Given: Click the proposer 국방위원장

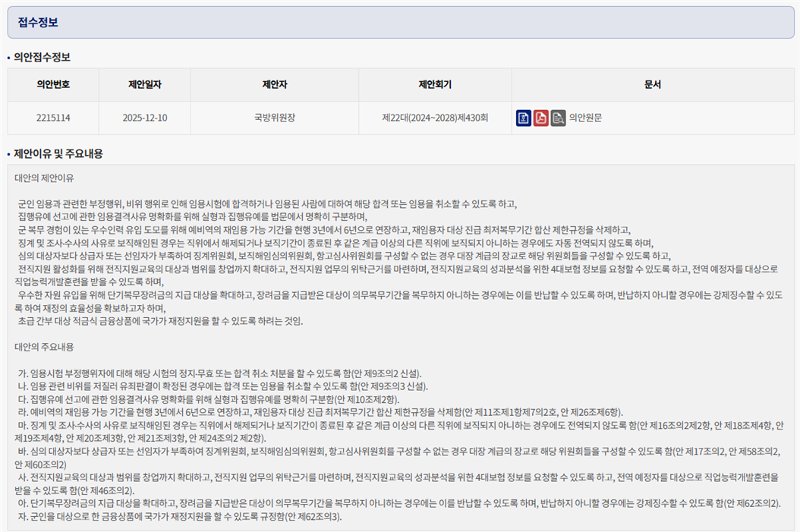Looking at the screenshot, I should [x=274, y=118].
